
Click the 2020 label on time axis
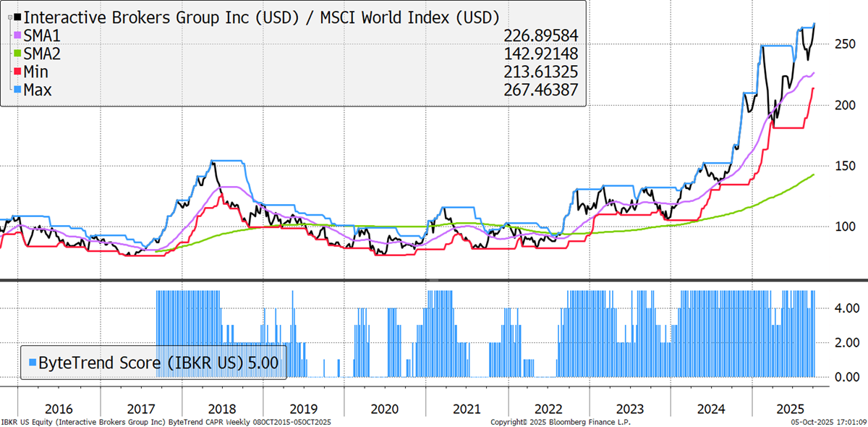click(385, 408)
